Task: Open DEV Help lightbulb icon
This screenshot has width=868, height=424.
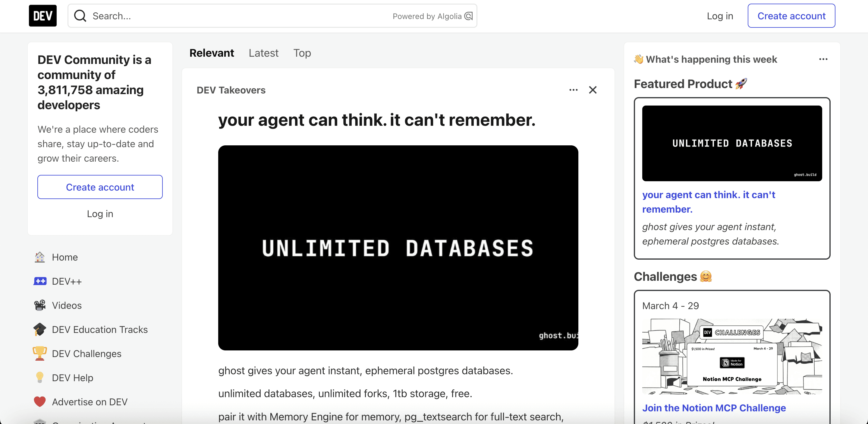Action: click(40, 378)
